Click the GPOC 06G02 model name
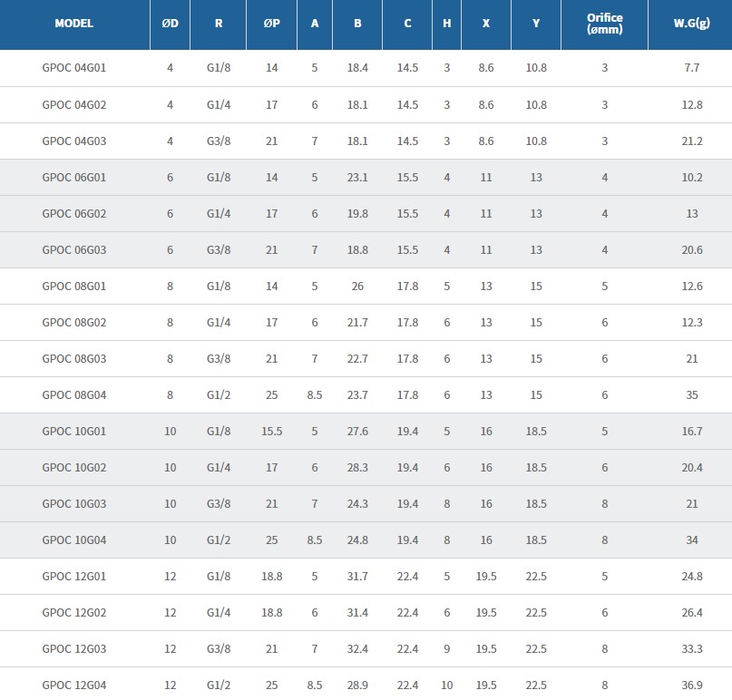The height and width of the screenshot is (700, 732). click(x=74, y=213)
